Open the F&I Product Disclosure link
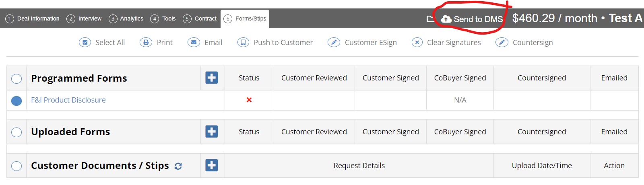The image size is (644, 185). coord(68,100)
